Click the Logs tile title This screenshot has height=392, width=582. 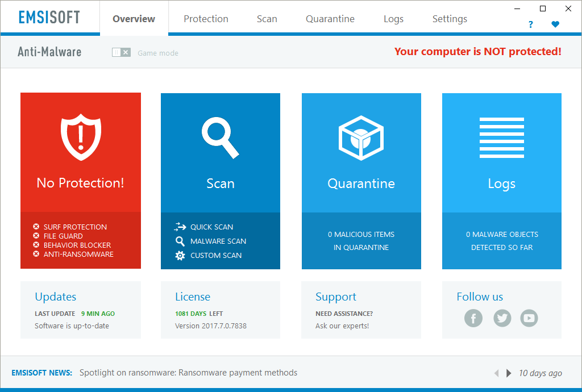(x=502, y=184)
